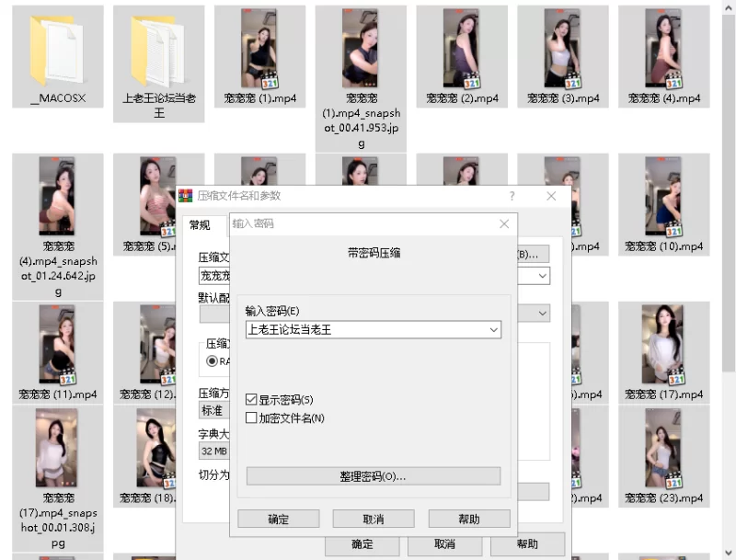Click the 整理密码(O)... button

coord(374,476)
